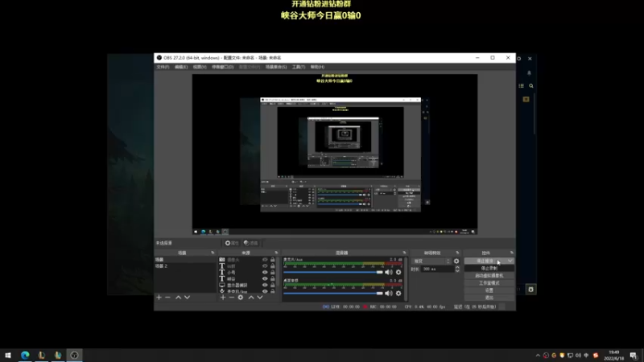The image size is (644, 362).
Task: Decrease the transition duration with the down stepper
Action: (x=457, y=271)
